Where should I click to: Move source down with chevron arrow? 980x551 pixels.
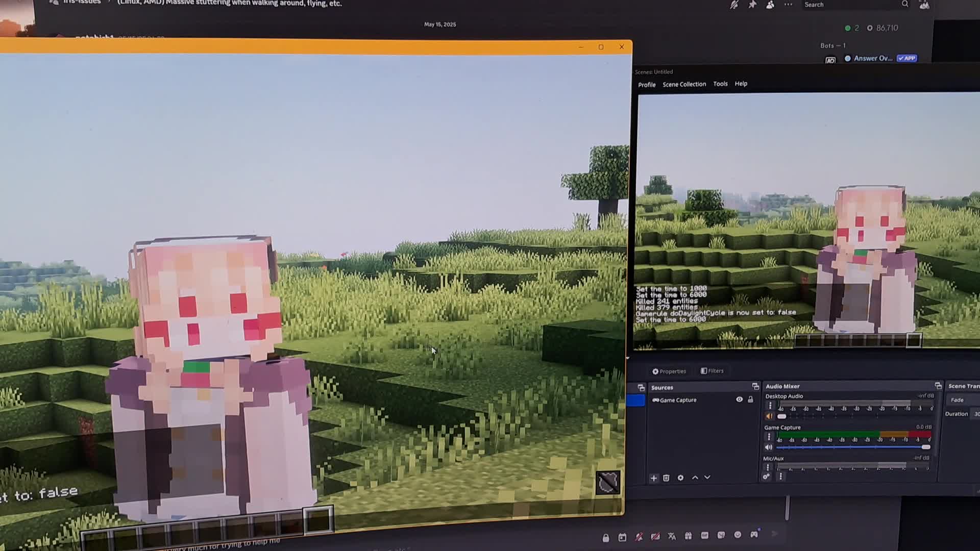707,478
